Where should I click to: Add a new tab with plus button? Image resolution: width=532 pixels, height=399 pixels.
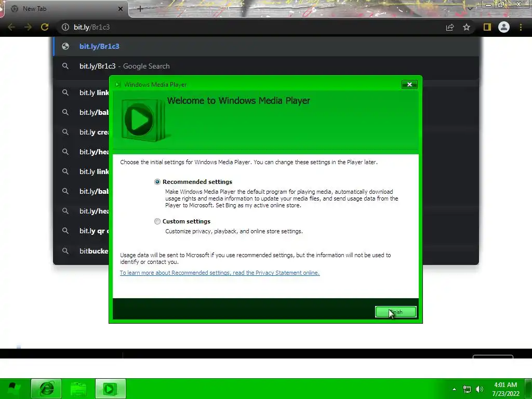click(140, 9)
